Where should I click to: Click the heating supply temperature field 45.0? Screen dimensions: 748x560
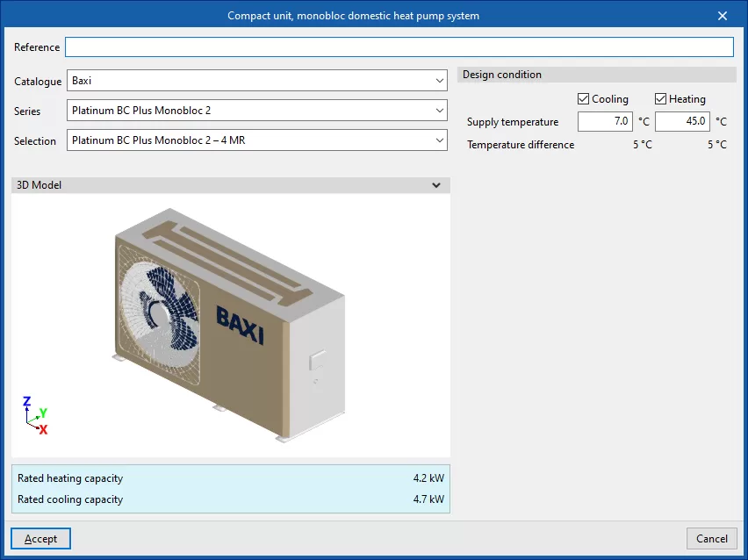pos(682,122)
